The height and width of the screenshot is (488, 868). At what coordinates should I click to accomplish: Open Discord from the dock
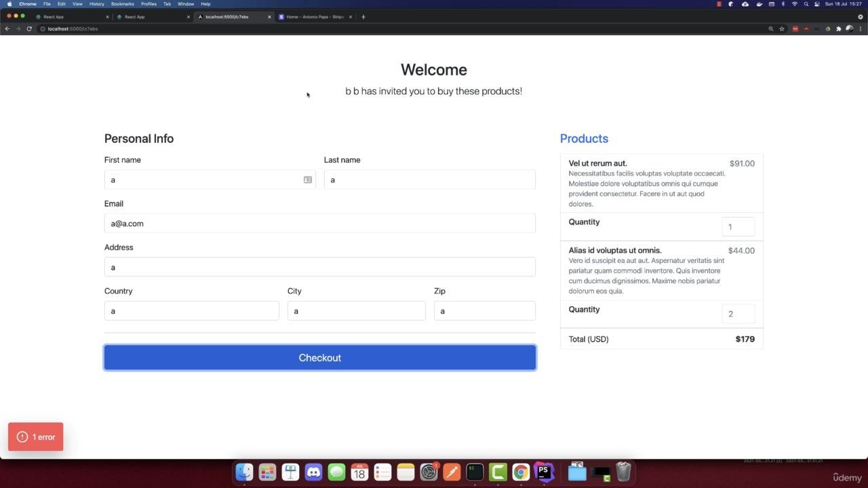pyautogui.click(x=313, y=472)
